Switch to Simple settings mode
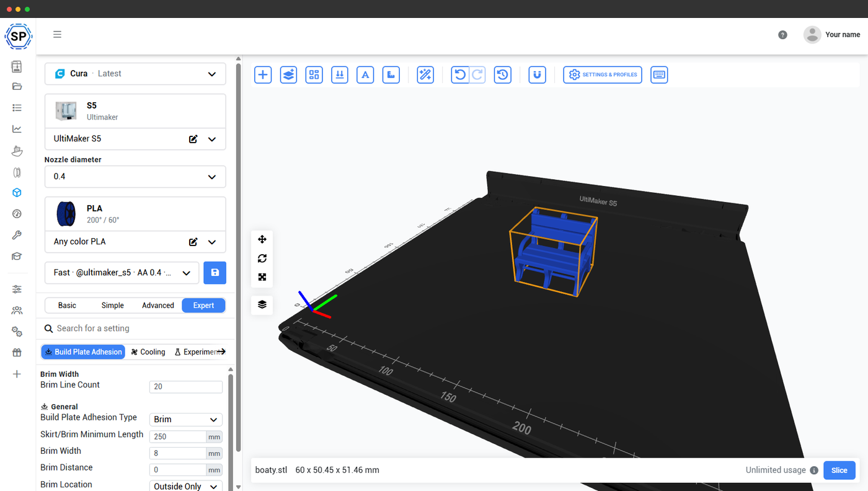 pyautogui.click(x=113, y=306)
